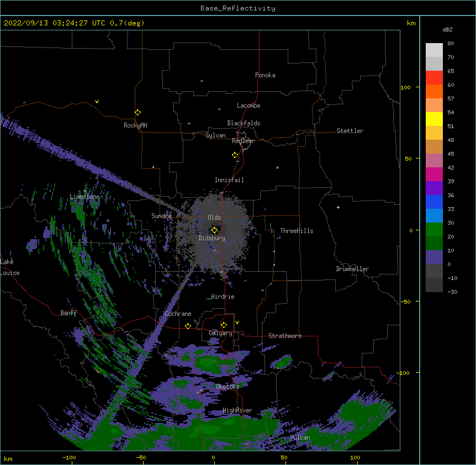Viewport: 476px width, 465px height.
Task: Select the vivid orange 60 dBZ legend swatch
Action: point(434,91)
